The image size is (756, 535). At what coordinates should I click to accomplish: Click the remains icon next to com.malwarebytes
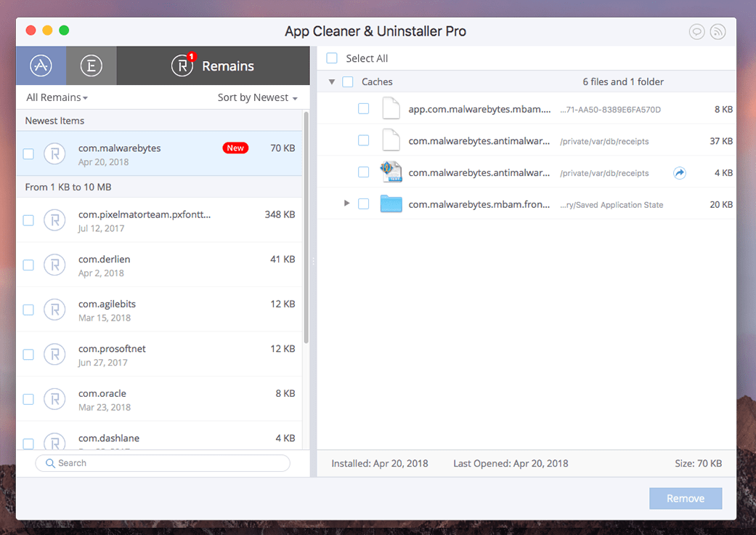54,153
